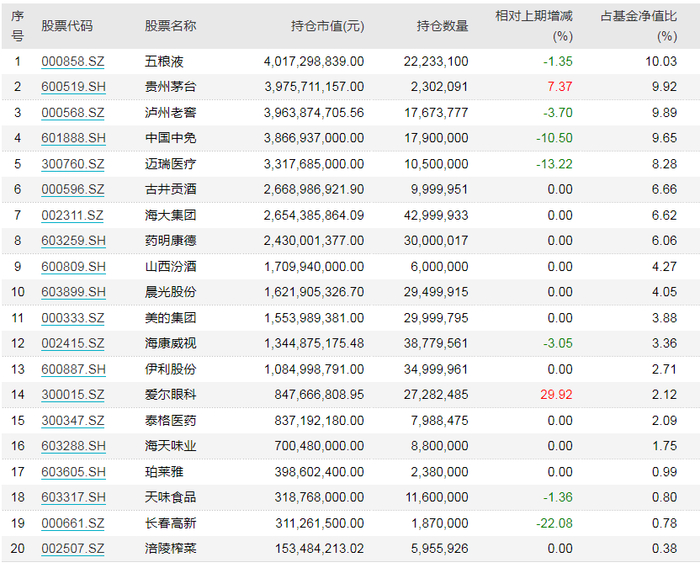Click the 持仓市值(元) column header

click(x=328, y=26)
